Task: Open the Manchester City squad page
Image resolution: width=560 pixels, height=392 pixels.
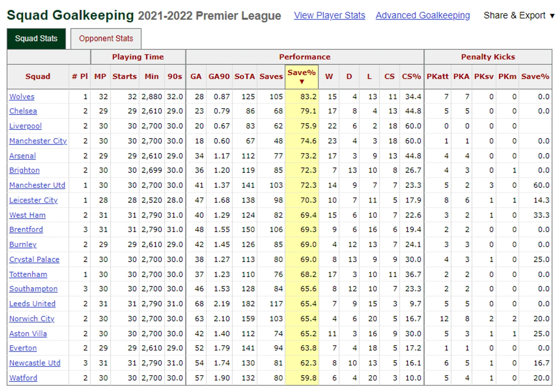Action: pyautogui.click(x=38, y=141)
